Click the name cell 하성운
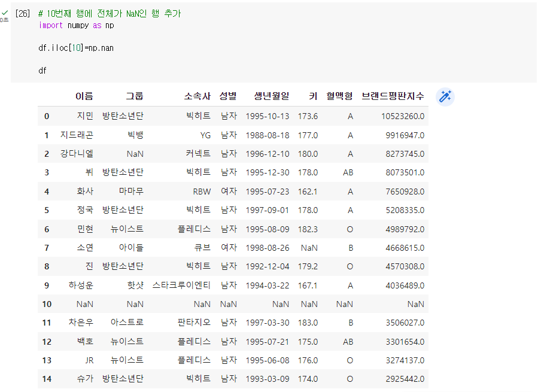 [81, 285]
